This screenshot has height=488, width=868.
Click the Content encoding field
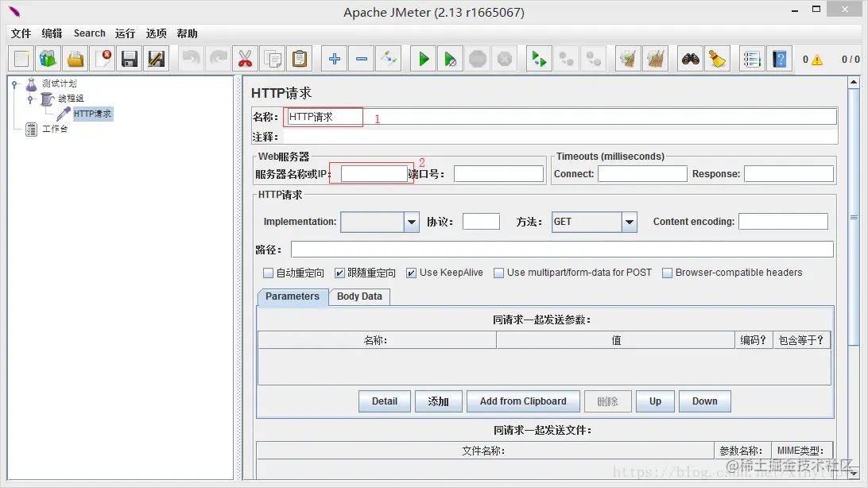tap(783, 221)
